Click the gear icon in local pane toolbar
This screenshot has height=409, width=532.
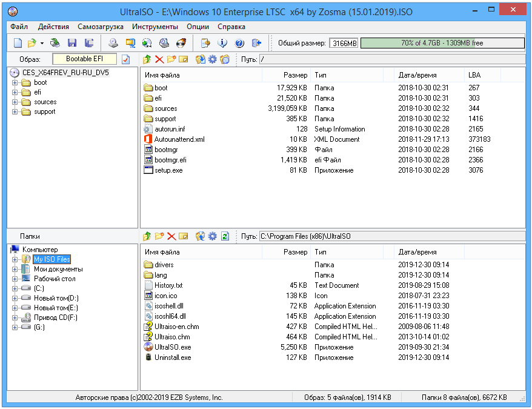click(x=213, y=236)
